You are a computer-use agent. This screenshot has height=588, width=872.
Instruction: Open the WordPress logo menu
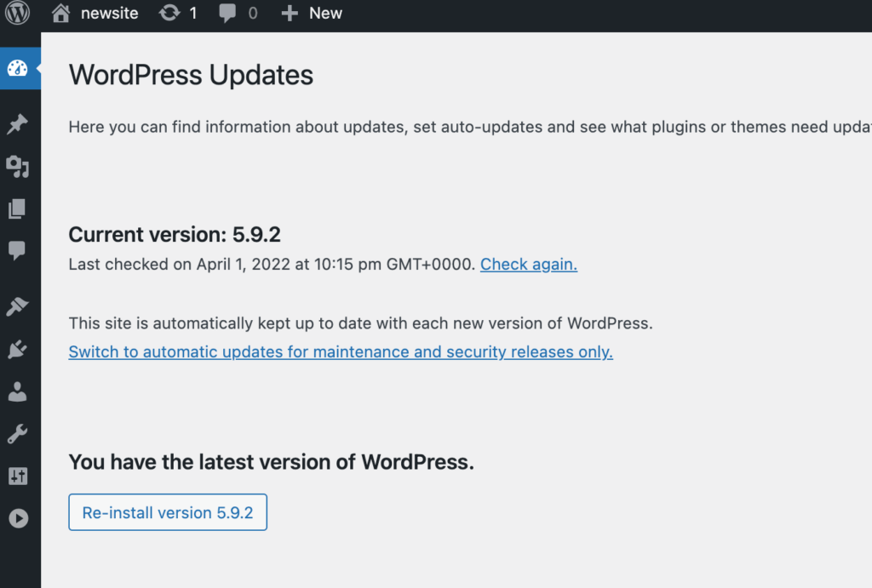(x=17, y=13)
